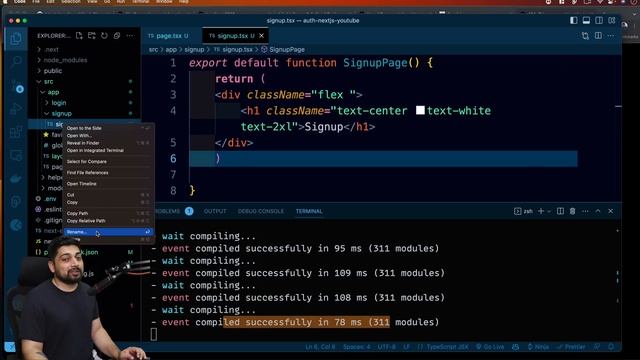The height and width of the screenshot is (360, 640).
Task: Click the New File icon in Explorer header
Action: coord(79,36)
